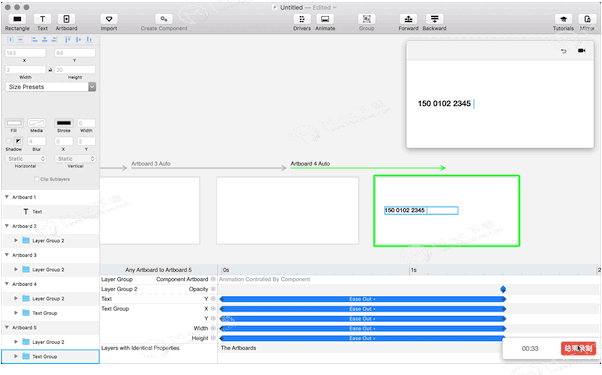Screen dimensions: 602x375
Task: Align layers to vertical center
Action: pos(79,40)
